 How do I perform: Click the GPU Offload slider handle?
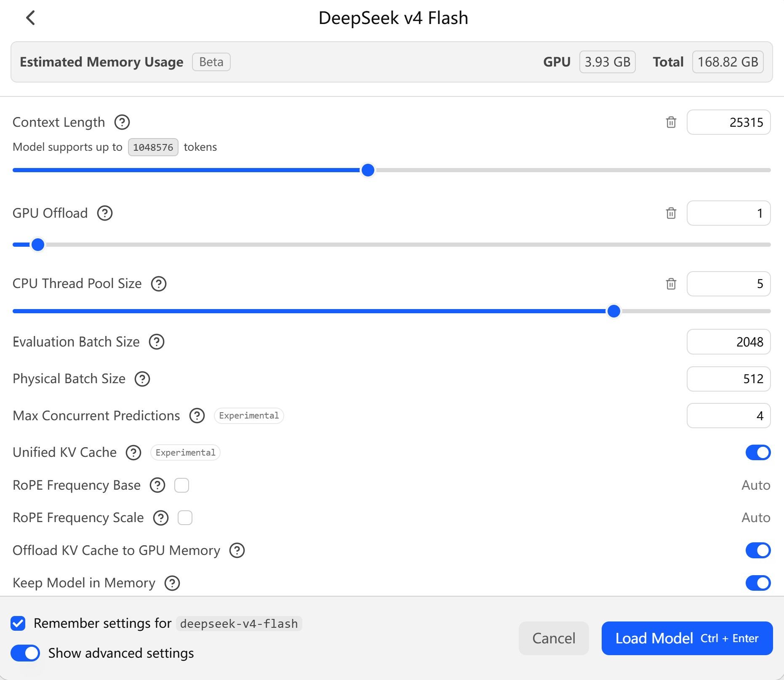click(x=38, y=245)
